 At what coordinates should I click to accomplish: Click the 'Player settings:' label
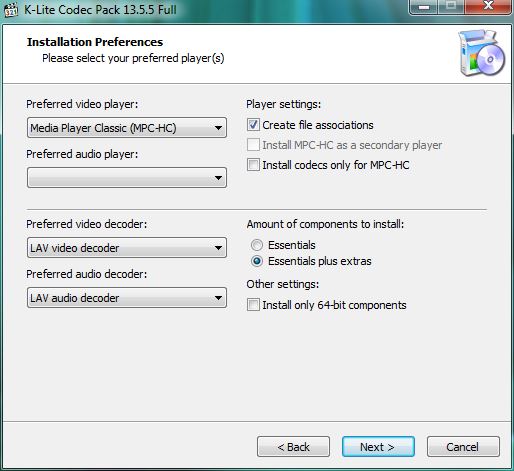click(x=283, y=104)
